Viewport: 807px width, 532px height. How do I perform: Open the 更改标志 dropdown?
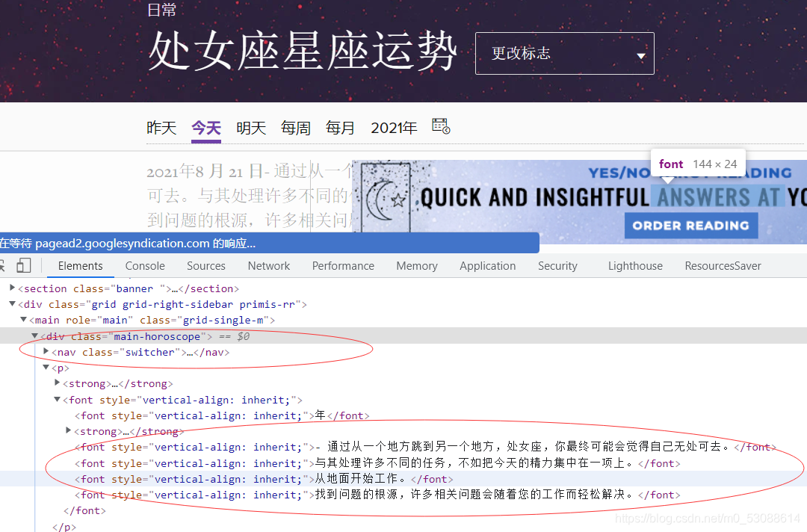point(564,53)
